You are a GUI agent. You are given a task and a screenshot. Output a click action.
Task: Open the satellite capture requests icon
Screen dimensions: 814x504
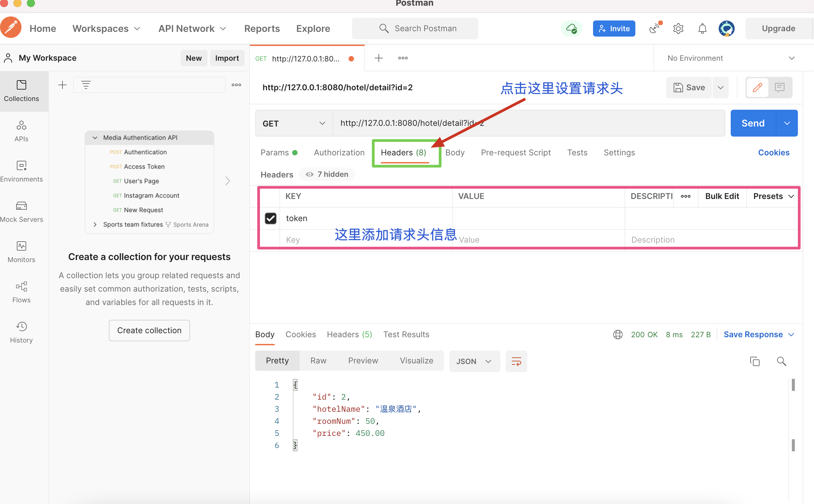(655, 29)
